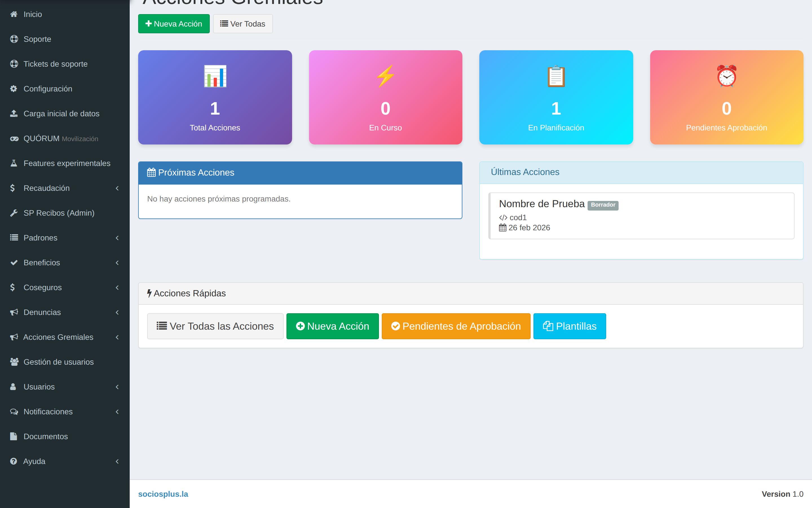Viewport: 812px width, 508px height.
Task: Open the Inicio menu item
Action: pyautogui.click(x=65, y=14)
